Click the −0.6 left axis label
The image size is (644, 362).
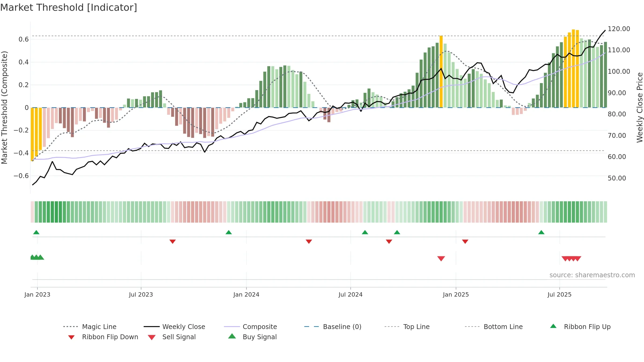point(21,176)
